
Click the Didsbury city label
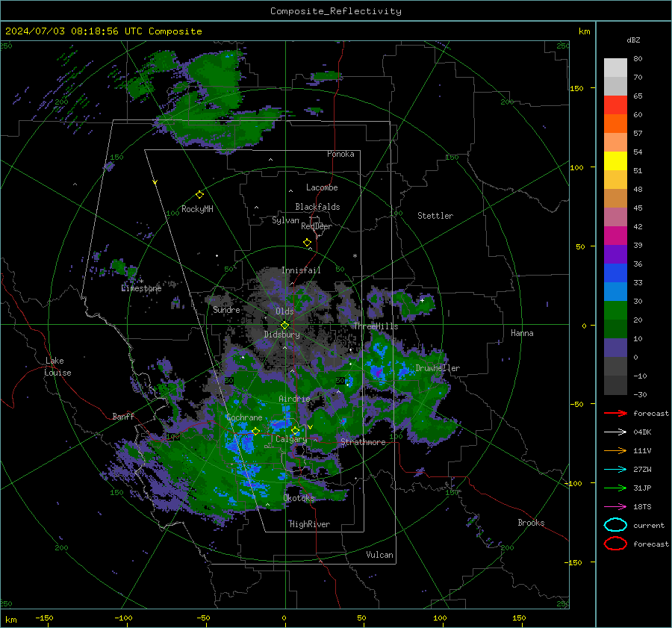click(282, 335)
